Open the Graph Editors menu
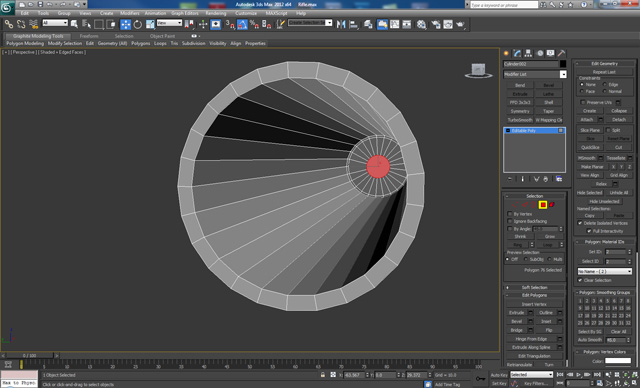This screenshot has height=388, width=640. tap(185, 13)
